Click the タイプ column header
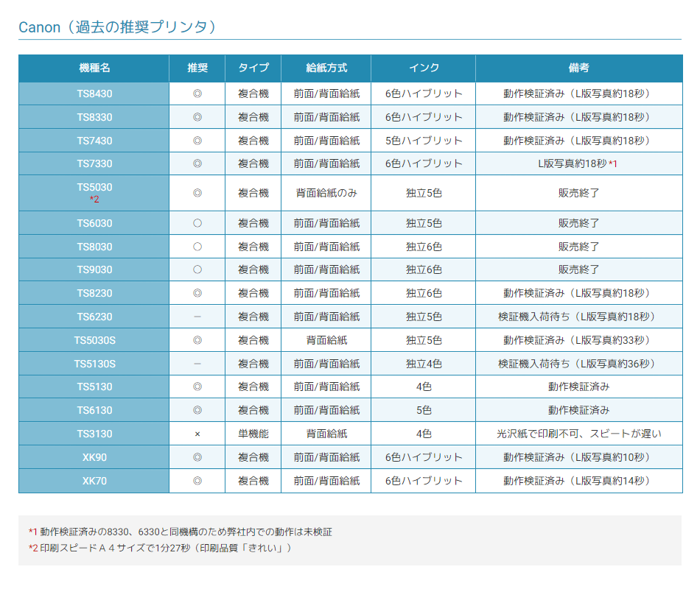Screen dimensions: 700x589 (x=253, y=68)
